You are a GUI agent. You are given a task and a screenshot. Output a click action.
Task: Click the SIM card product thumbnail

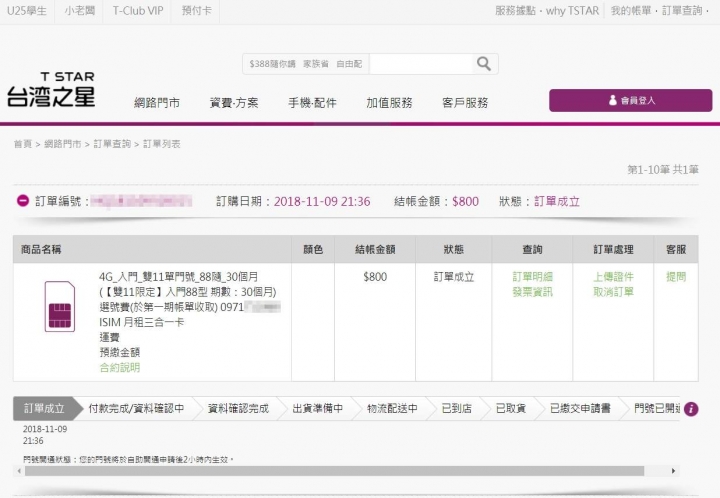[x=60, y=306]
